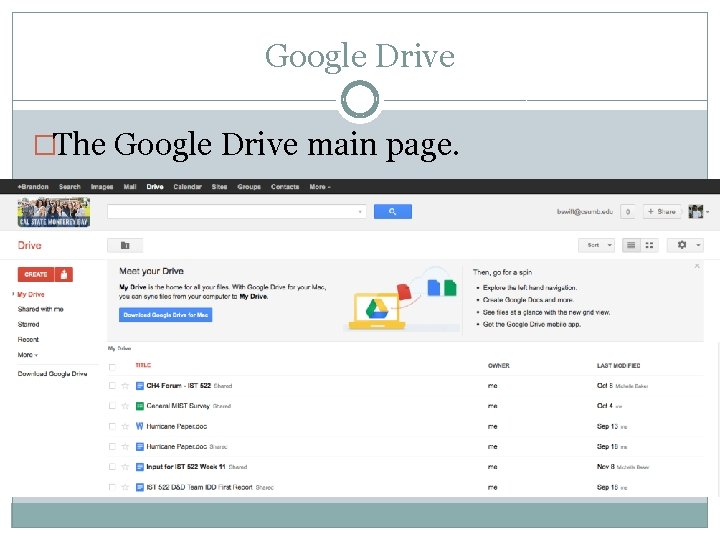Screen dimensions: 720x540
Task: Open the General MIST Survey file
Action: [178, 406]
